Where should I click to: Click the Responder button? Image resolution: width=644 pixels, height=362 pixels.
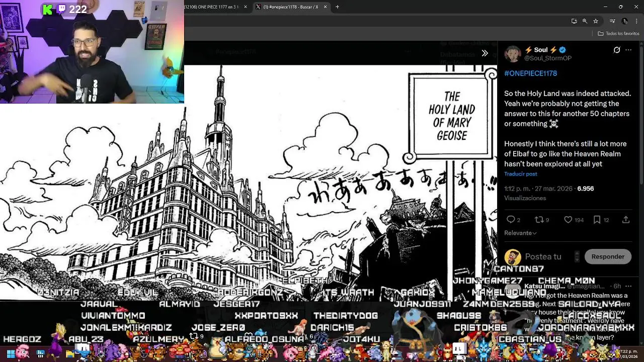608,256
